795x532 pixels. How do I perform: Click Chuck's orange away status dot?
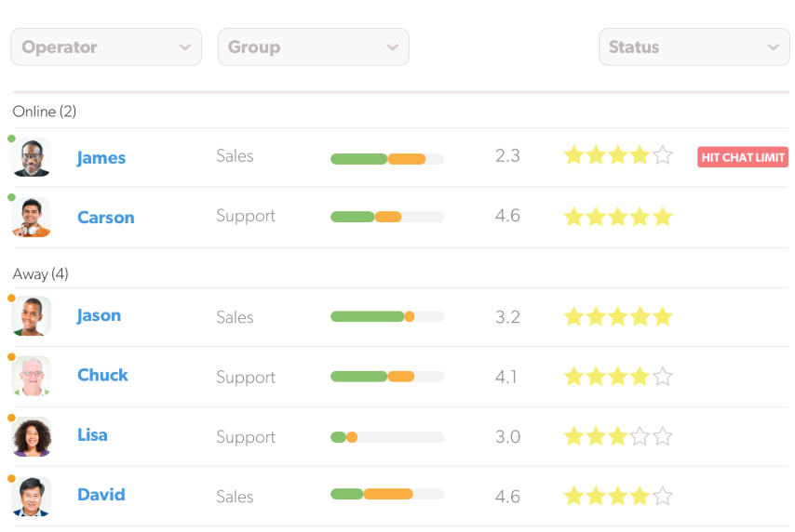[12, 357]
